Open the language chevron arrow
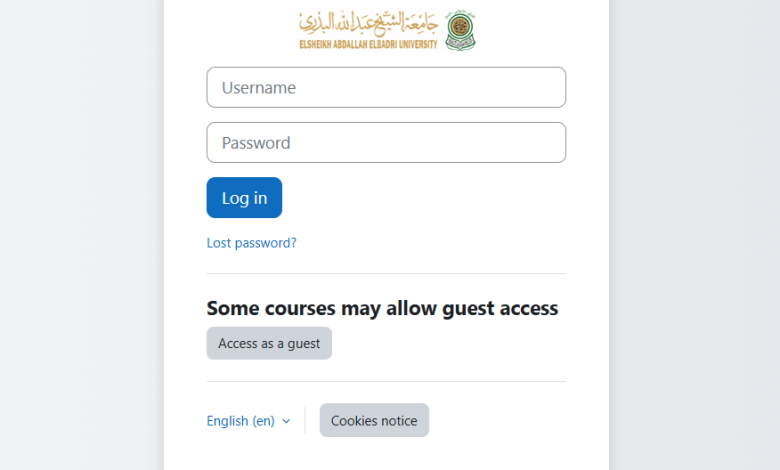The width and height of the screenshot is (780, 470). click(286, 421)
